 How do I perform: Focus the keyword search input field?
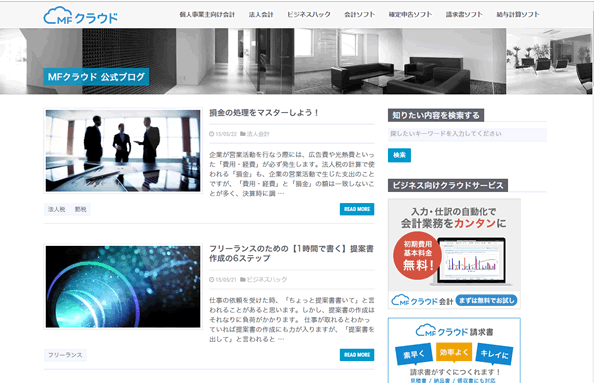(467, 134)
